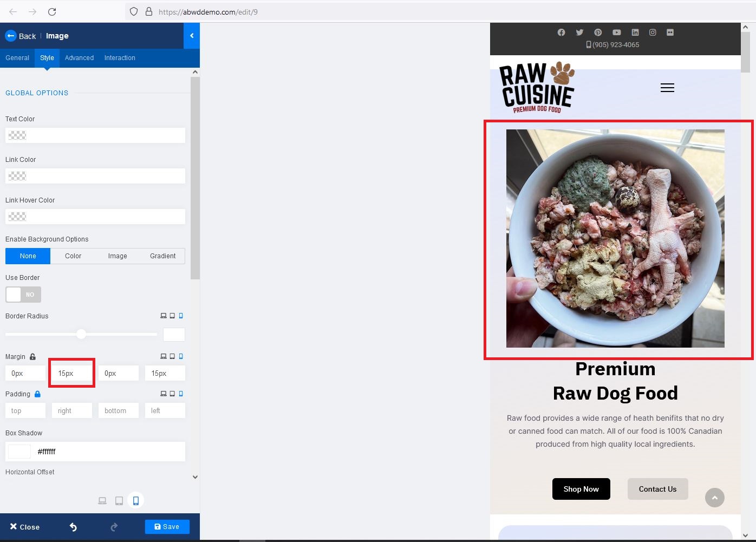Screen dimensions: 756x542
Task: Open the hamburger navigation menu
Action: pyautogui.click(x=667, y=87)
